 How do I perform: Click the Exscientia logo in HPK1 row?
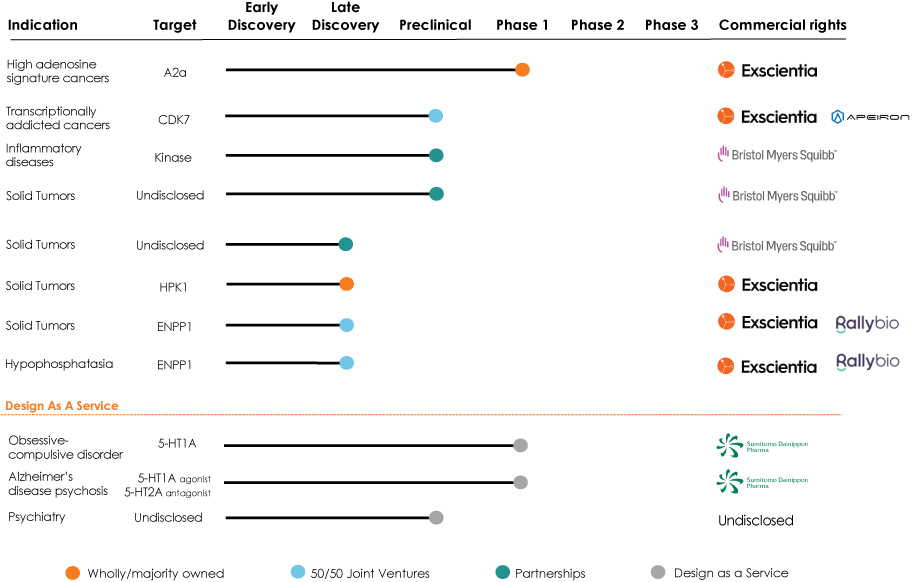click(767, 285)
